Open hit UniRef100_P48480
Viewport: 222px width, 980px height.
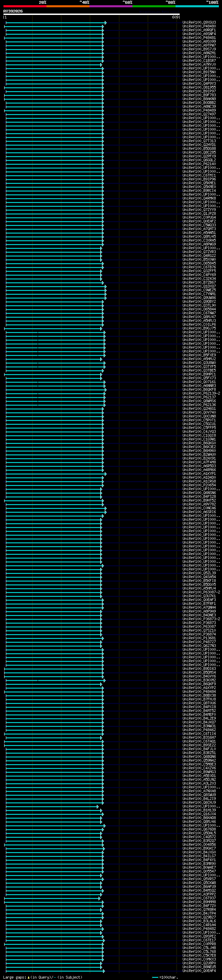pyautogui.click(x=199, y=27)
